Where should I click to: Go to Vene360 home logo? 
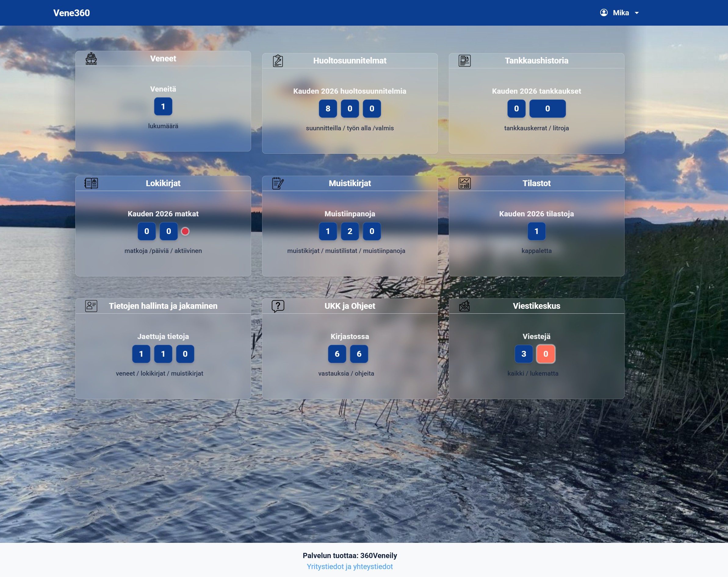72,13
